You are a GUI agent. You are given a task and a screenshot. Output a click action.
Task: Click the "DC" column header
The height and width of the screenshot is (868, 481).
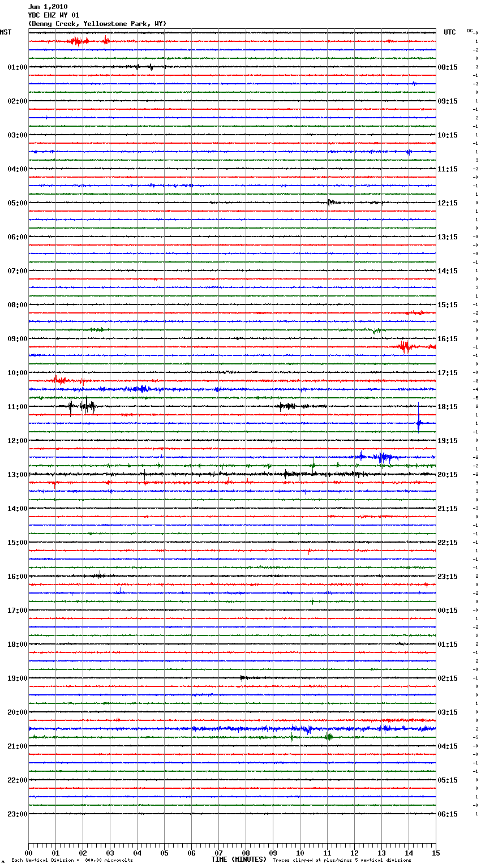(x=470, y=31)
